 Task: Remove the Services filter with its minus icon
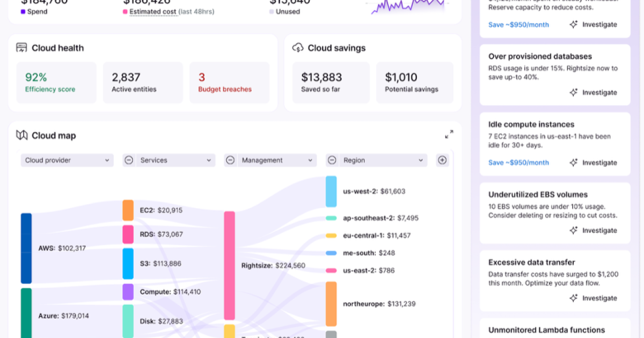click(x=128, y=160)
